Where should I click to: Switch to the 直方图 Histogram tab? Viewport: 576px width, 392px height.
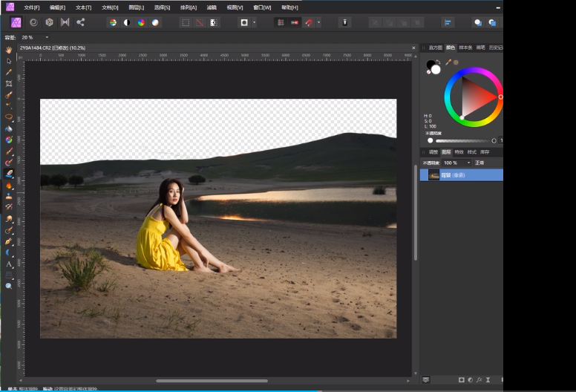coord(435,48)
